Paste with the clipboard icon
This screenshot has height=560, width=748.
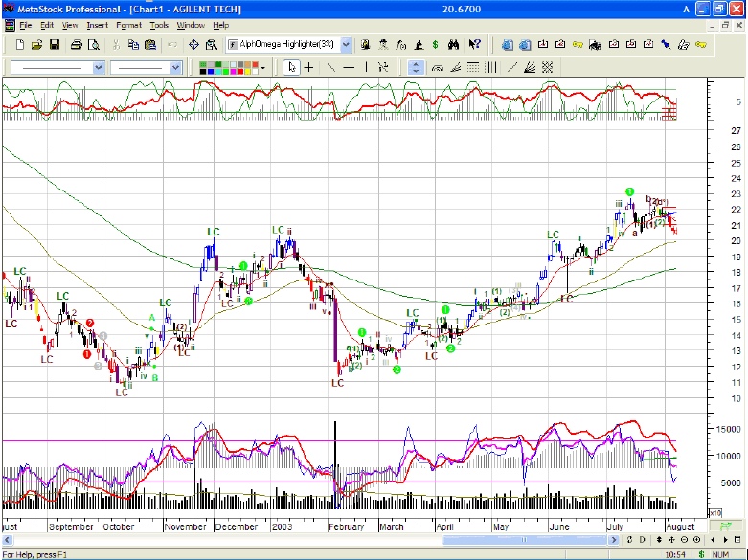[150, 45]
